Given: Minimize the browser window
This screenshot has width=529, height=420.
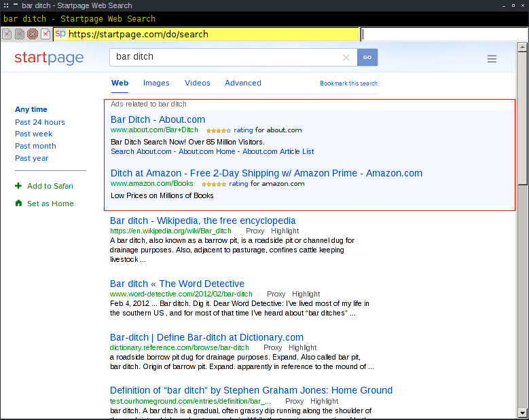Looking at the screenshot, I should pos(504,5).
